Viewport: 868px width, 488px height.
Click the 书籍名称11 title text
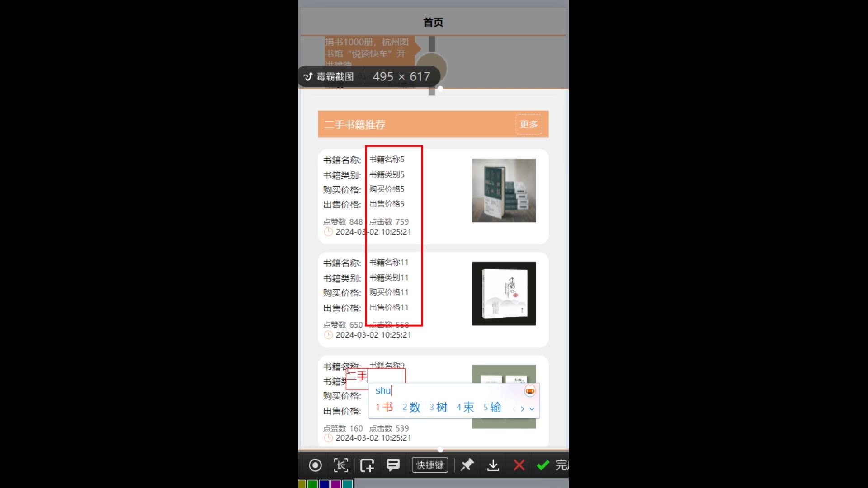[x=389, y=263]
